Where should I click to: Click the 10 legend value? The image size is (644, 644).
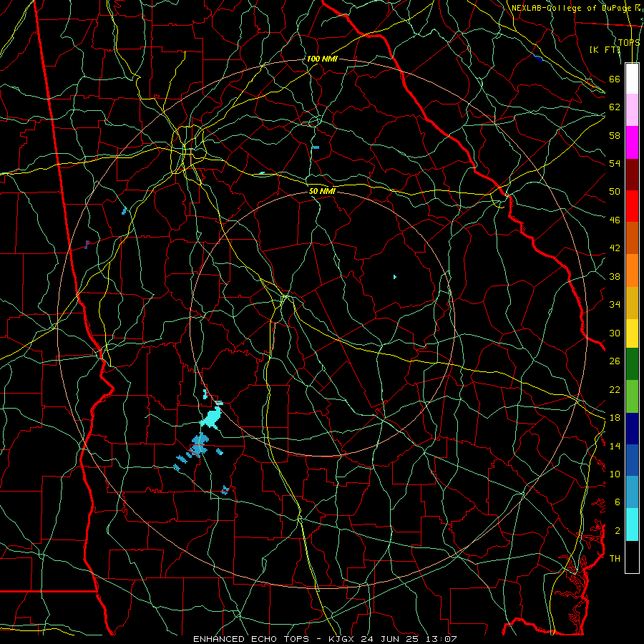point(615,474)
